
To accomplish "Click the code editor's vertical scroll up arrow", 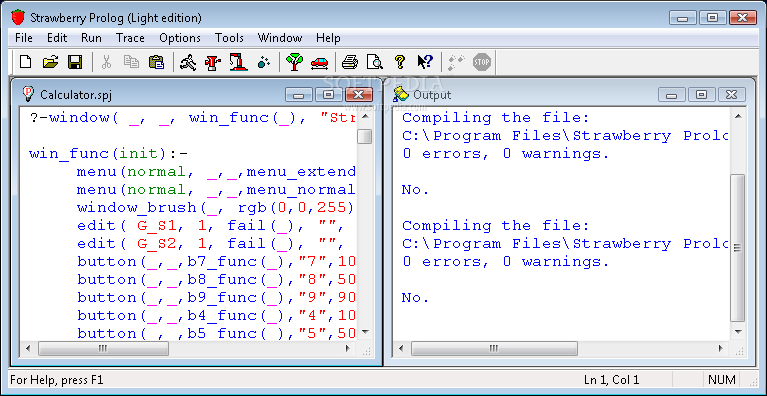I will (x=364, y=116).
